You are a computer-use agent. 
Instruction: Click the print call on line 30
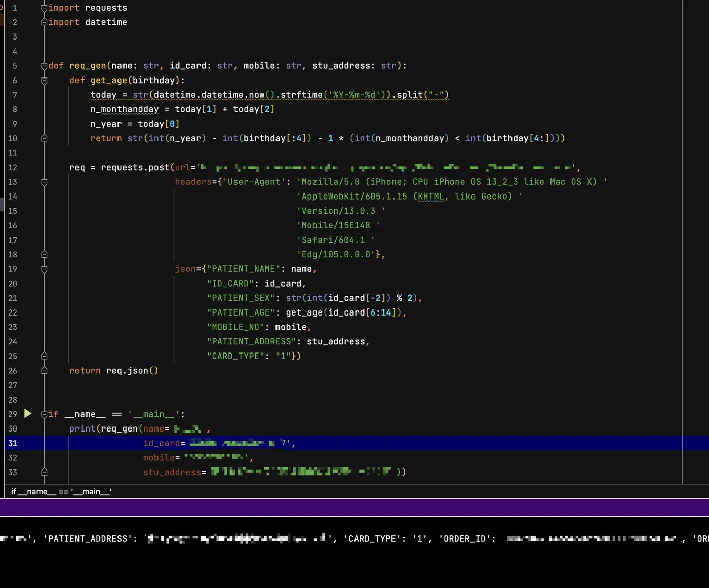pos(83,429)
